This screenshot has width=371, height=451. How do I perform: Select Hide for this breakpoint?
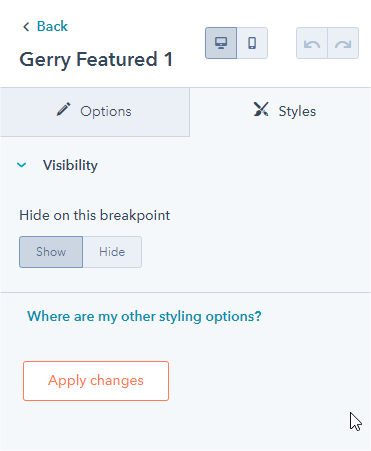coord(112,252)
